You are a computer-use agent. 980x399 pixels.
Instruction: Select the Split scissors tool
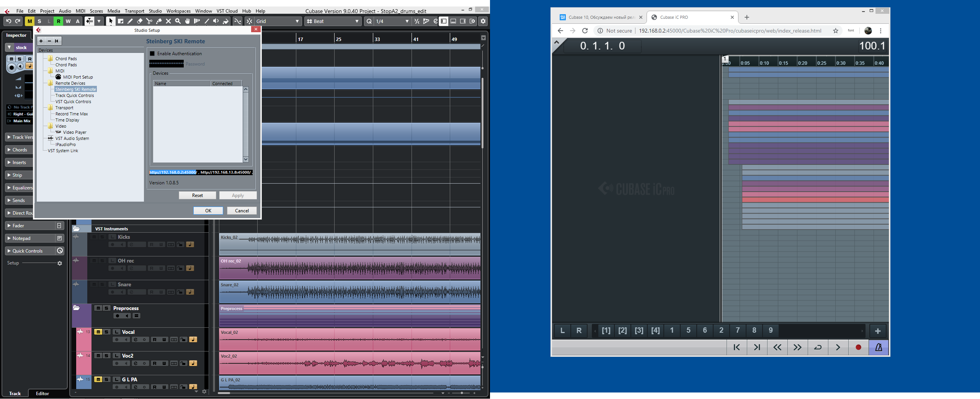coord(149,21)
